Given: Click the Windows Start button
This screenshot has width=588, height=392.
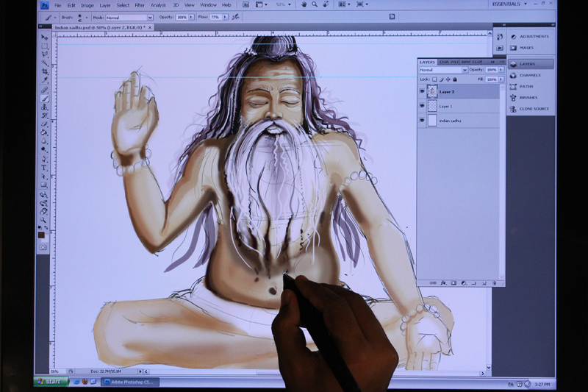Looking at the screenshot, I should pos(50,382).
